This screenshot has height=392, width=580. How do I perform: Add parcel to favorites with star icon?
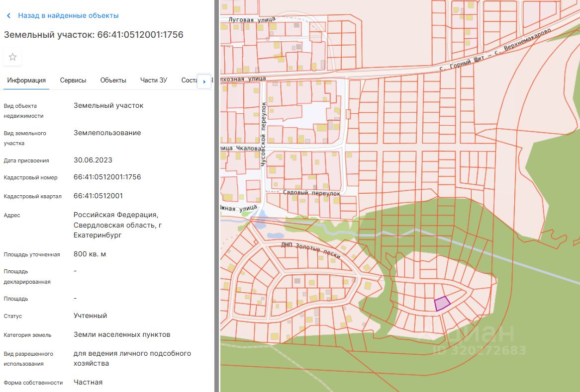(x=13, y=57)
